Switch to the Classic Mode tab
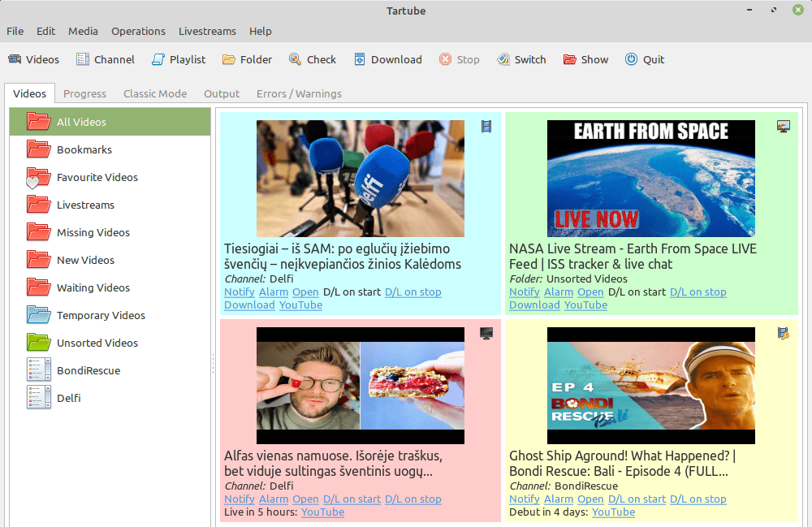Screen dimensions: 812x527 pyautogui.click(x=155, y=93)
